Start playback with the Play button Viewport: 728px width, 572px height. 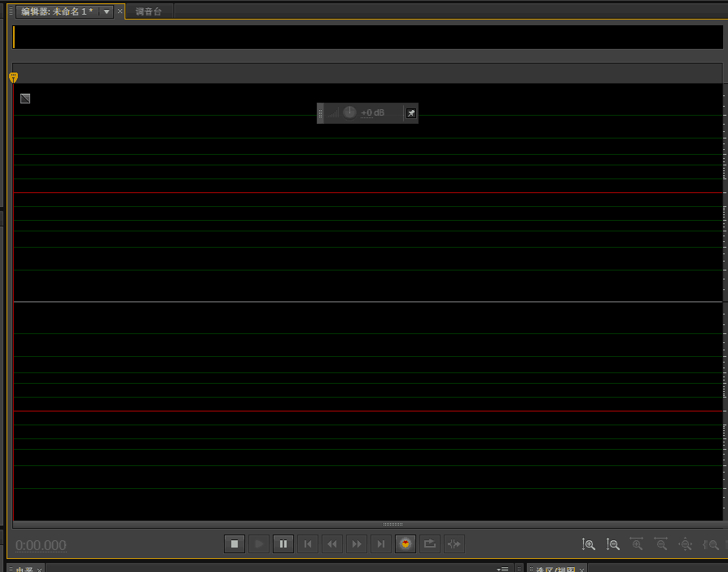[x=259, y=543]
